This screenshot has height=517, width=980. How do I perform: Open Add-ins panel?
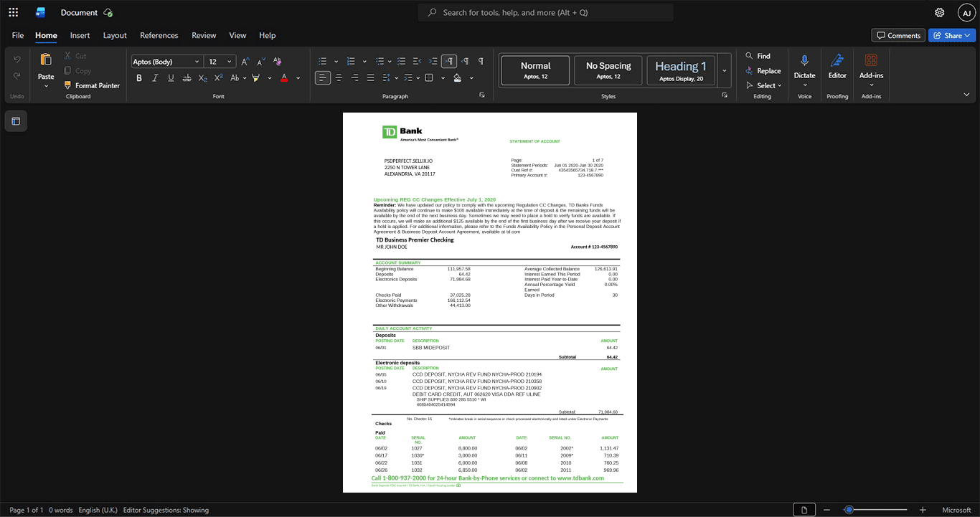(871, 67)
